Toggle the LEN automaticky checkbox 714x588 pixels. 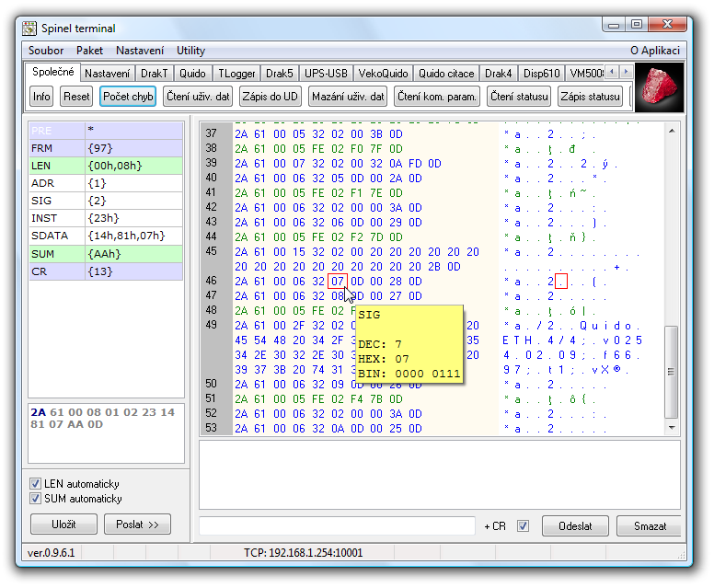(35, 484)
